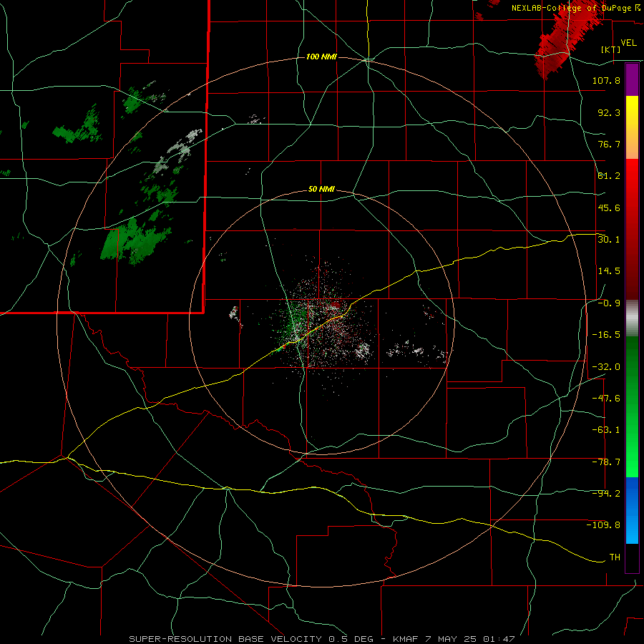Select the VEL legend title
The height and width of the screenshot is (644, 644).
pyautogui.click(x=628, y=43)
